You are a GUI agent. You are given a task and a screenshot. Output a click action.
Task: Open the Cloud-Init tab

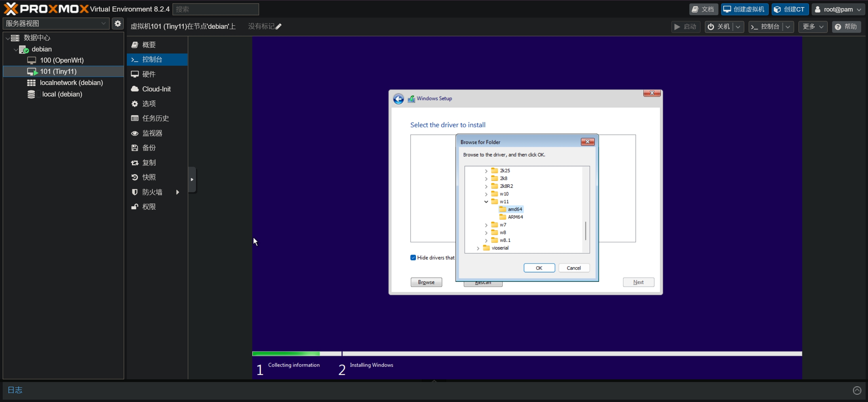[x=157, y=89]
